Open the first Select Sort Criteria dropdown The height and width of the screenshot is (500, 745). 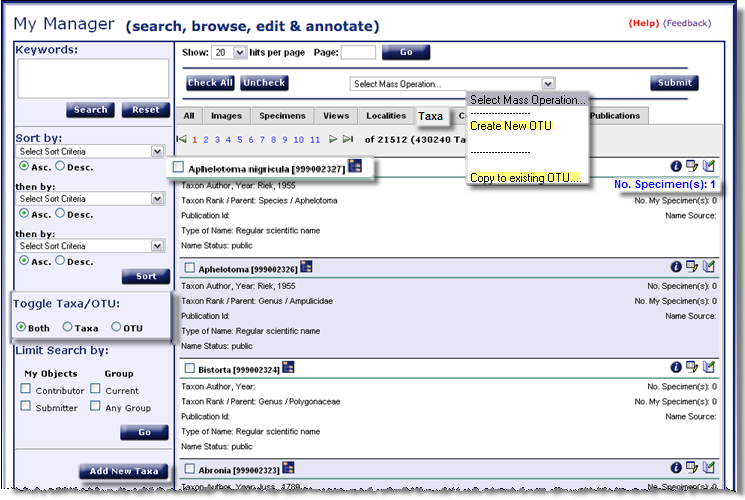[91, 151]
